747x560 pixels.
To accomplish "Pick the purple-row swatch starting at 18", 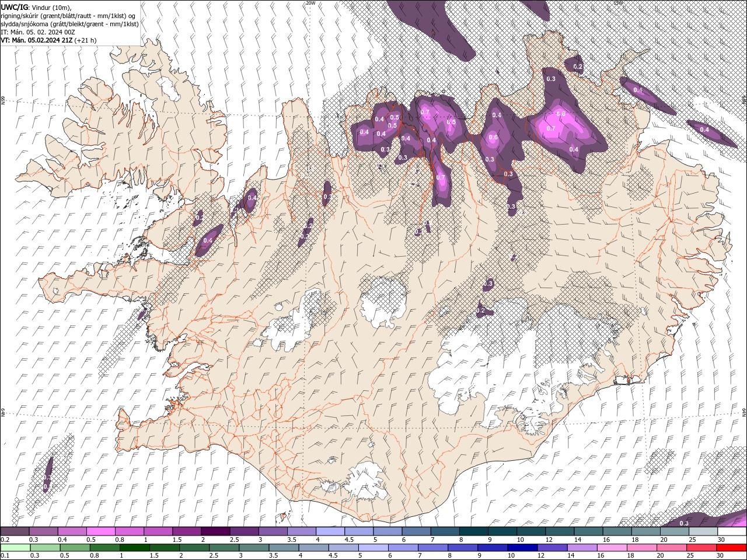I will click(x=645, y=531).
